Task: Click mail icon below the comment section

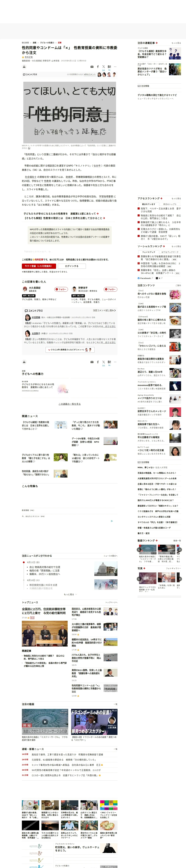Action: point(92,362)
